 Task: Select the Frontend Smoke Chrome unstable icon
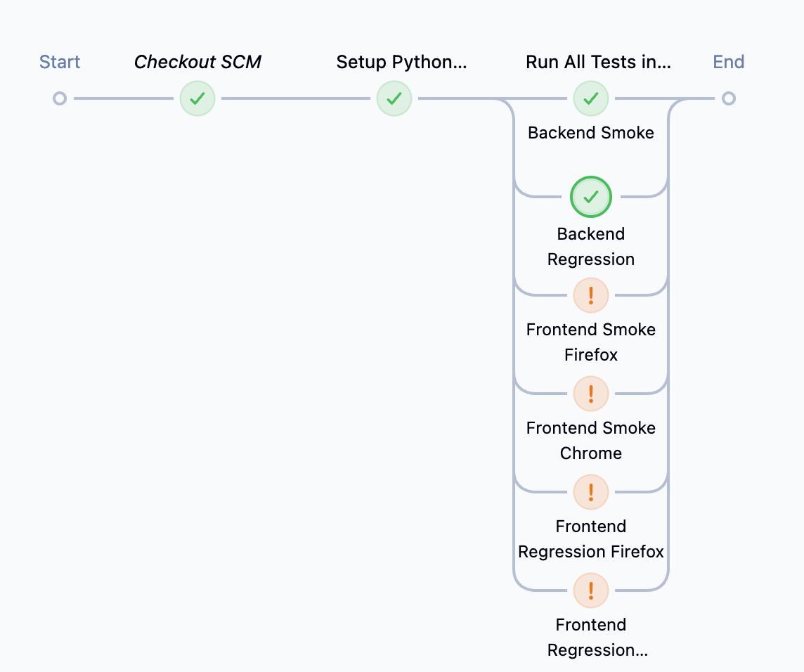590,394
